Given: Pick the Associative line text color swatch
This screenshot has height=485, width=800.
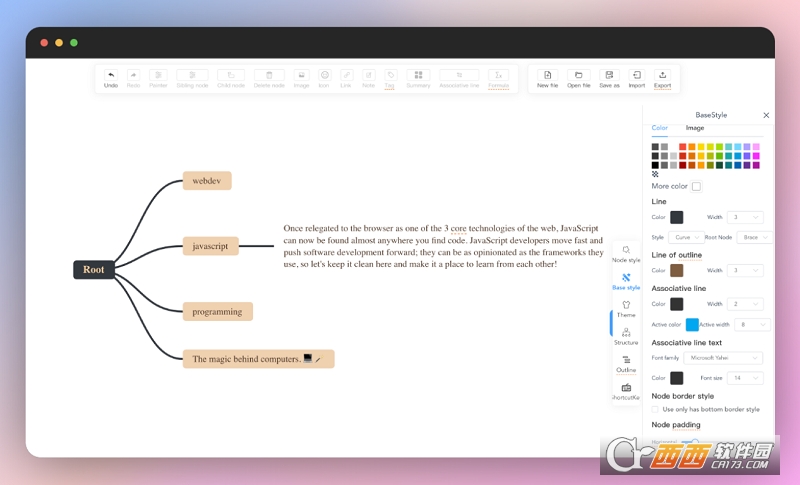Looking at the screenshot, I should [677, 378].
